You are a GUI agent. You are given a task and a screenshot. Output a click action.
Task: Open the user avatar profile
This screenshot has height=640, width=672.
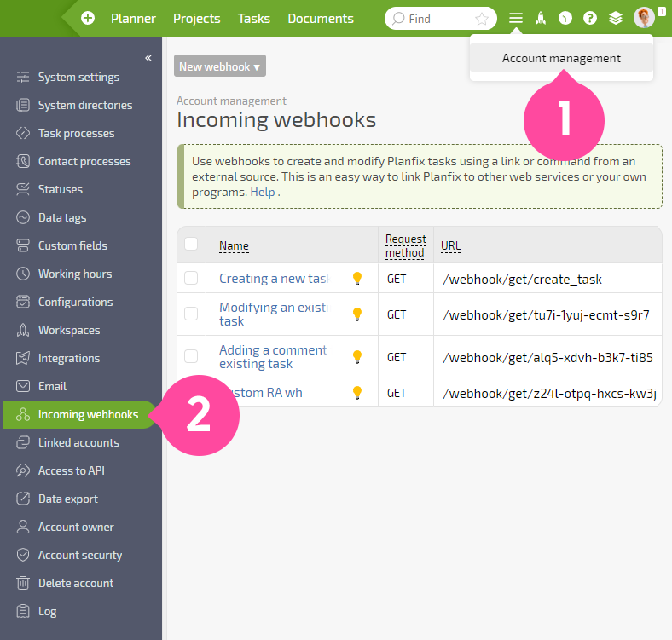pyautogui.click(x=644, y=18)
